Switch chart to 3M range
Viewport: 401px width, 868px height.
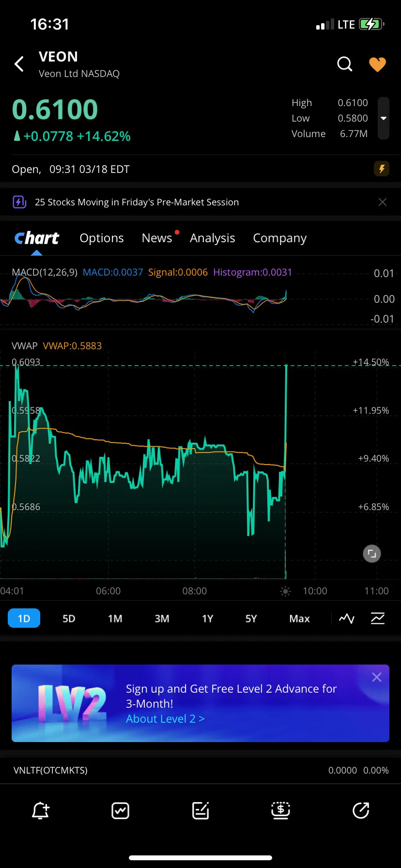click(162, 619)
